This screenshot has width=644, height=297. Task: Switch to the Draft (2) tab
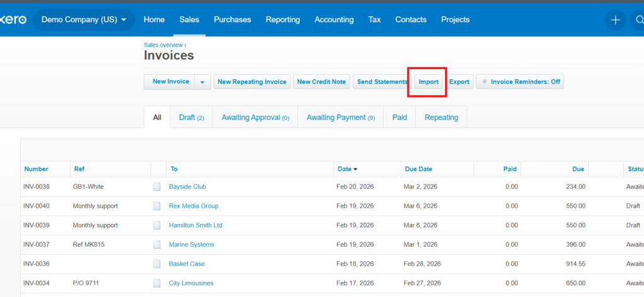tap(191, 117)
